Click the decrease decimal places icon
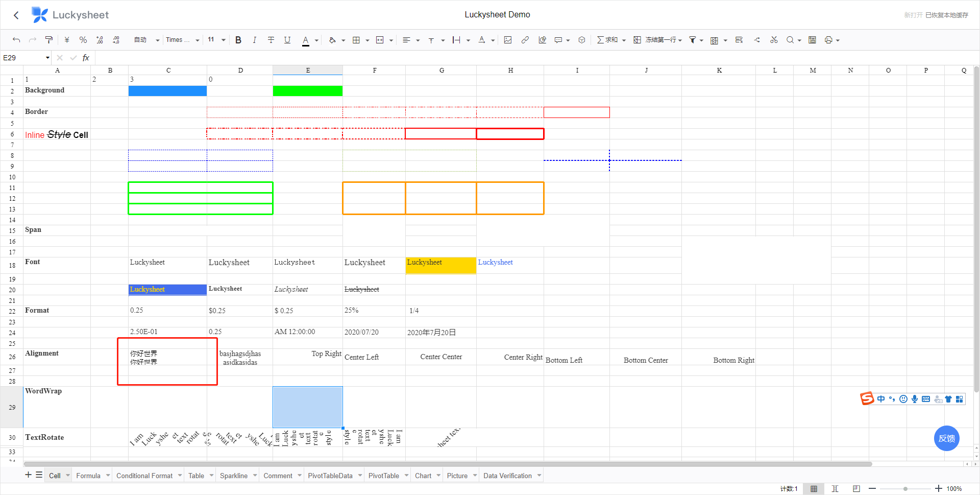Screen dimensions: 980x495 [x=100, y=40]
